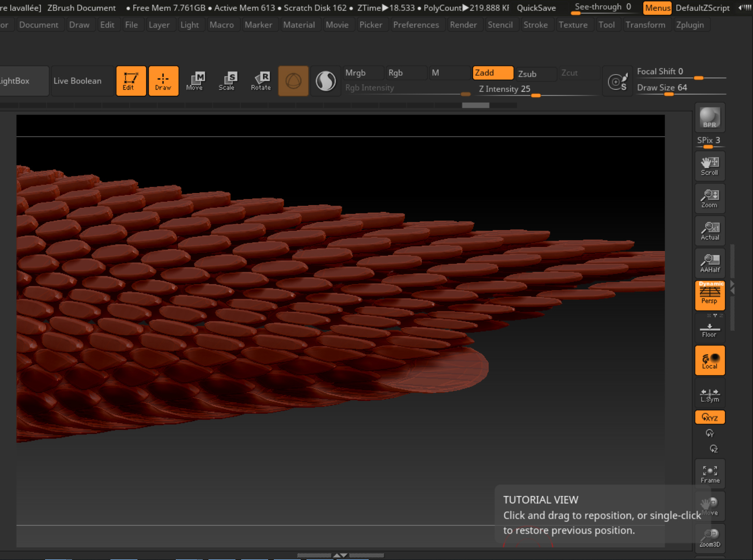Image resolution: width=753 pixels, height=560 pixels.
Task: Select the Move transform tool
Action: click(195, 81)
